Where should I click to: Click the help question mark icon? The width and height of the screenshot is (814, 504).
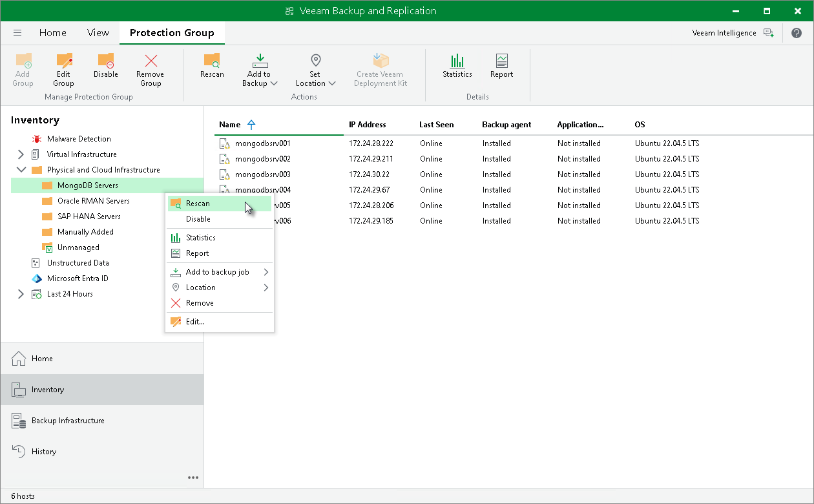point(796,33)
